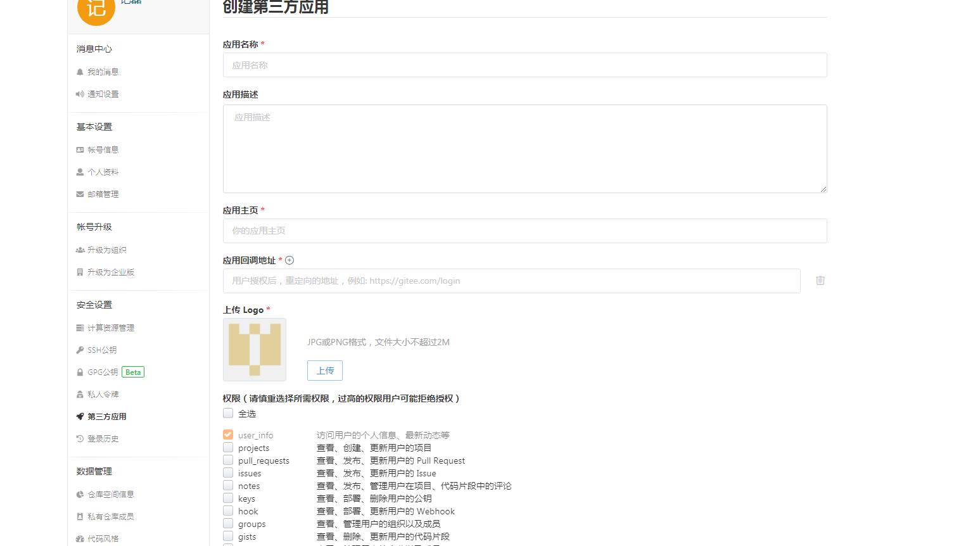Click the plus icon to add another callback URL
Image resolution: width=980 pixels, height=546 pixels.
point(290,260)
